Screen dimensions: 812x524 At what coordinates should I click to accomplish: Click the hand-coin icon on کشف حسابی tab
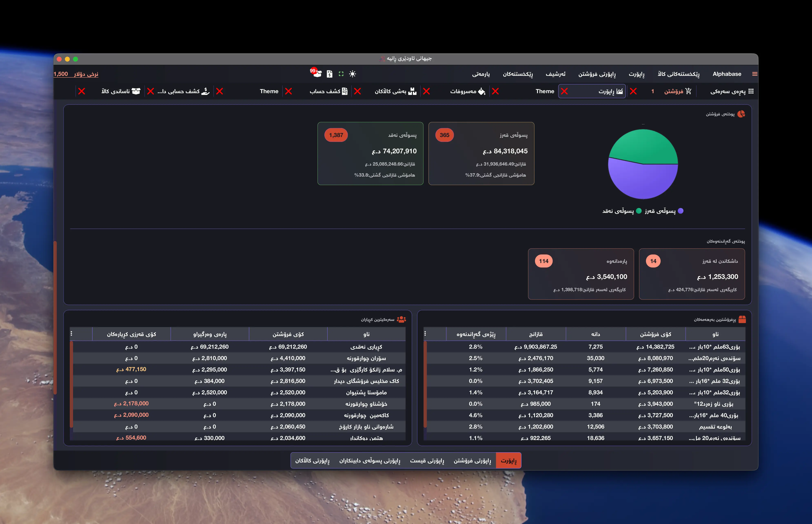tap(206, 91)
